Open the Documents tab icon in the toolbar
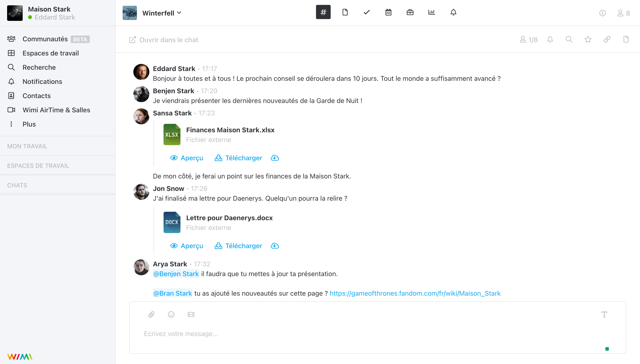Image resolution: width=640 pixels, height=364 pixels. [345, 12]
